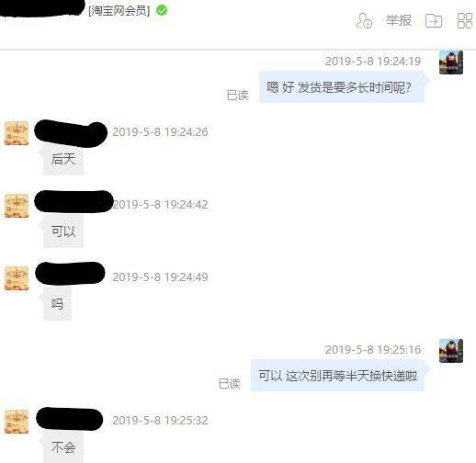Select the 后天 reply bubble

(x=63, y=159)
